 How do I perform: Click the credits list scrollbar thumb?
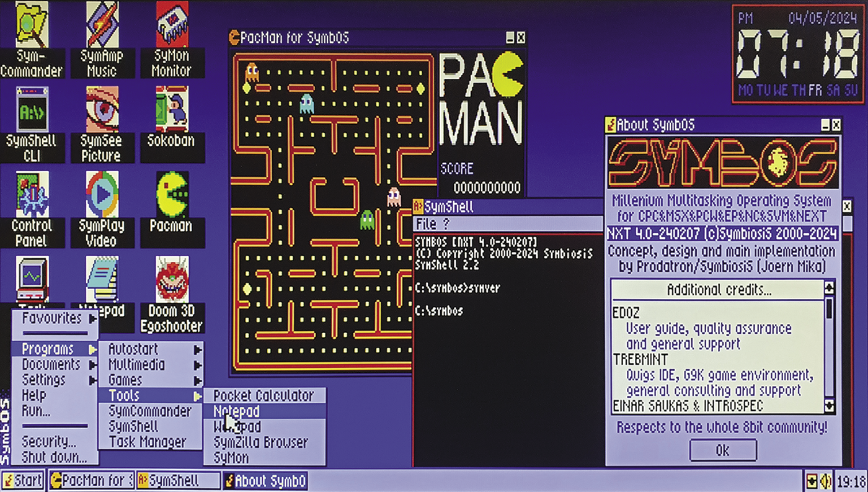point(829,308)
